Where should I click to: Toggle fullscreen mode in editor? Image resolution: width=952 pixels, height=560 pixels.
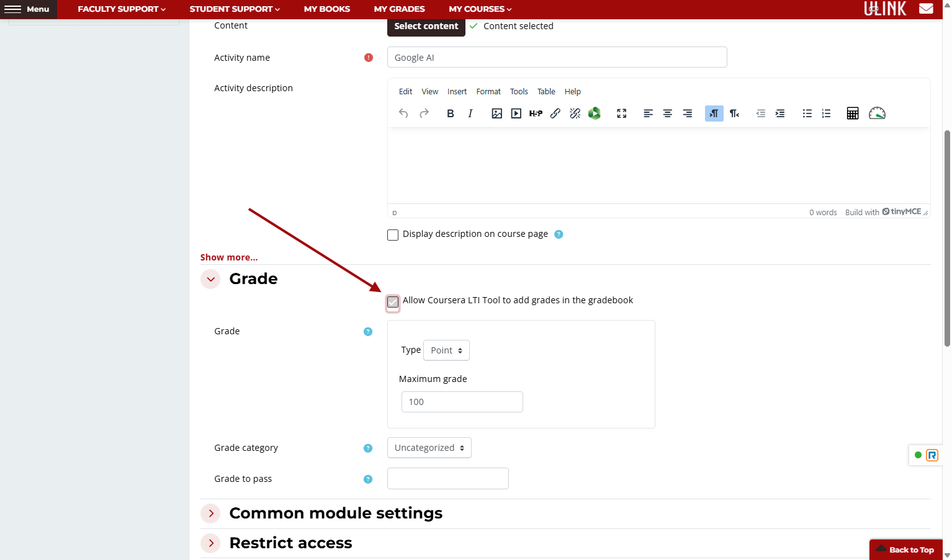[x=622, y=113]
